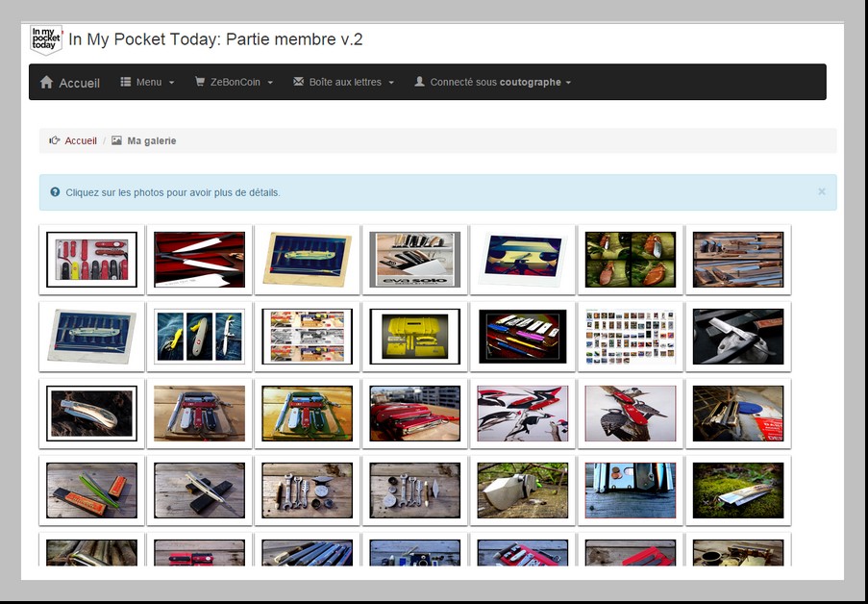Open photo of orange sharpening stones with green pencil

coord(92,491)
